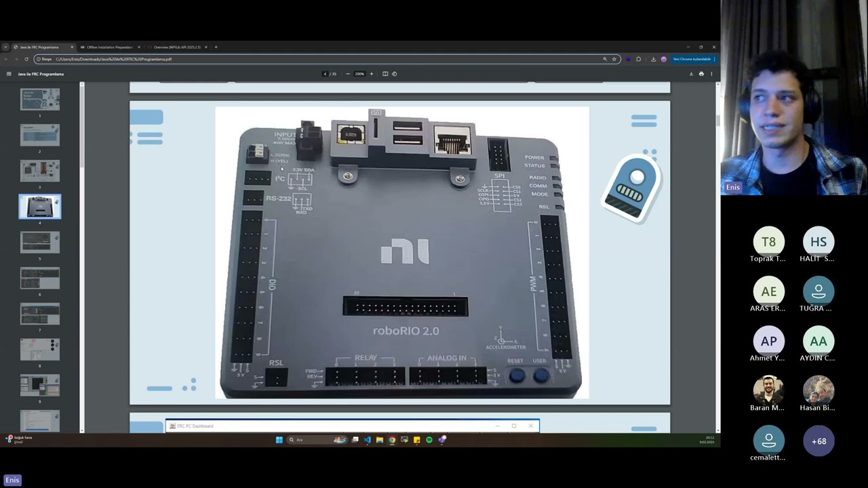
Task: Open the tab search dropdown arrow
Action: pyautogui.click(x=5, y=47)
